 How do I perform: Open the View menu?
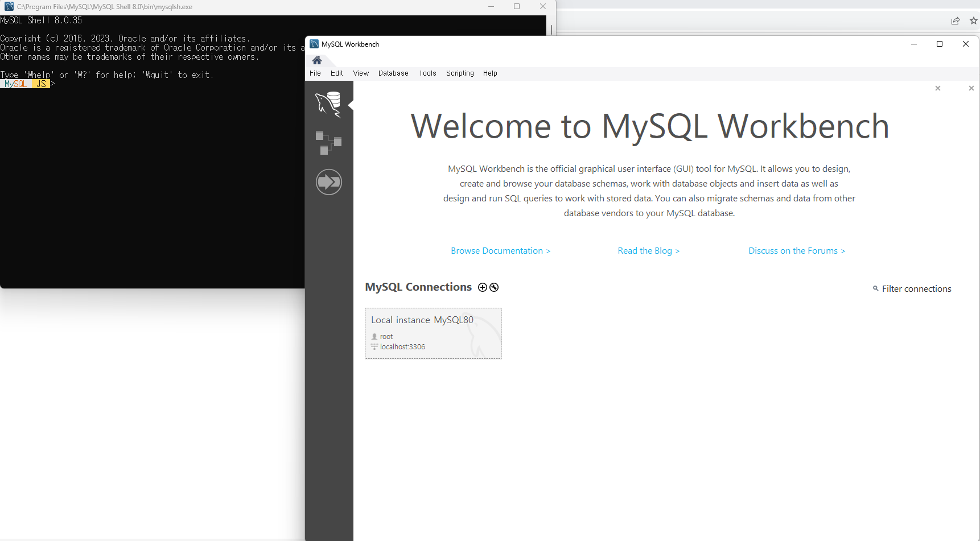click(x=361, y=73)
